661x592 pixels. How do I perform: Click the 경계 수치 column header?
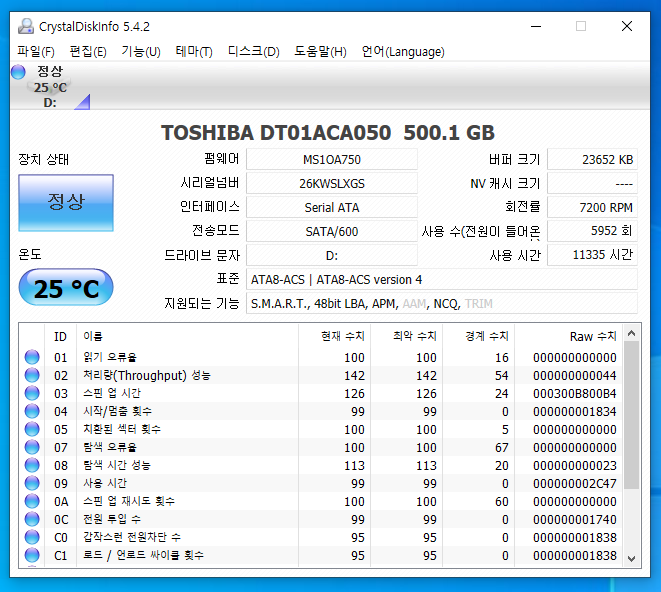(478, 336)
